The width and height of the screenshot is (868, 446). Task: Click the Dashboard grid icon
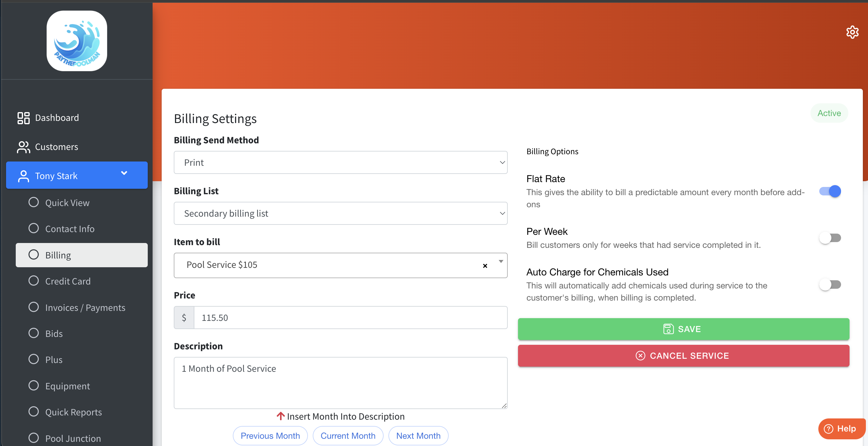click(23, 118)
